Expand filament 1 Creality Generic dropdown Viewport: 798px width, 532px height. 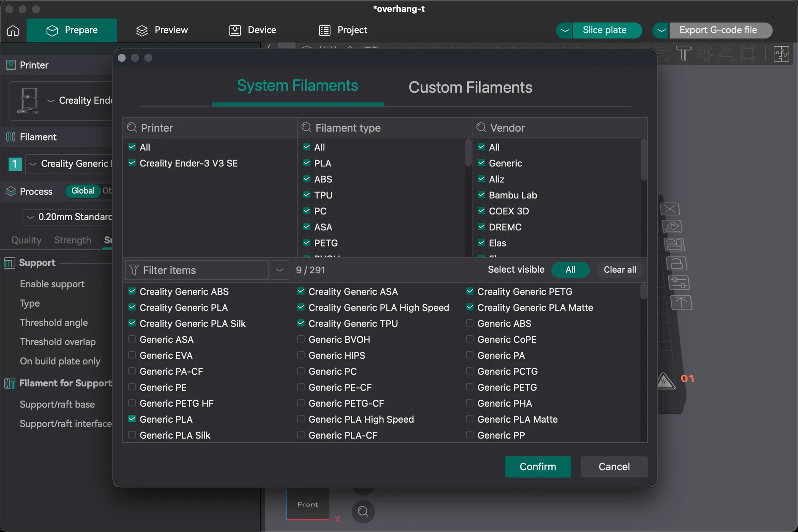pos(33,164)
